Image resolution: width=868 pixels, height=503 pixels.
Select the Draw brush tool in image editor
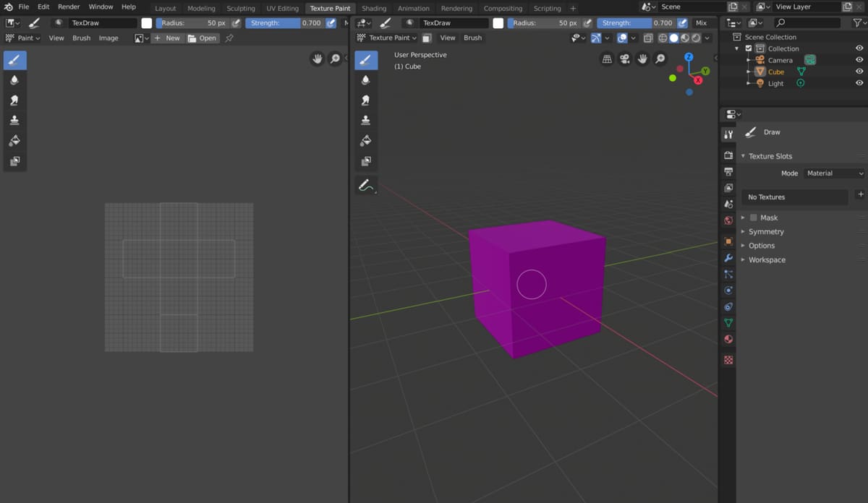tap(14, 60)
